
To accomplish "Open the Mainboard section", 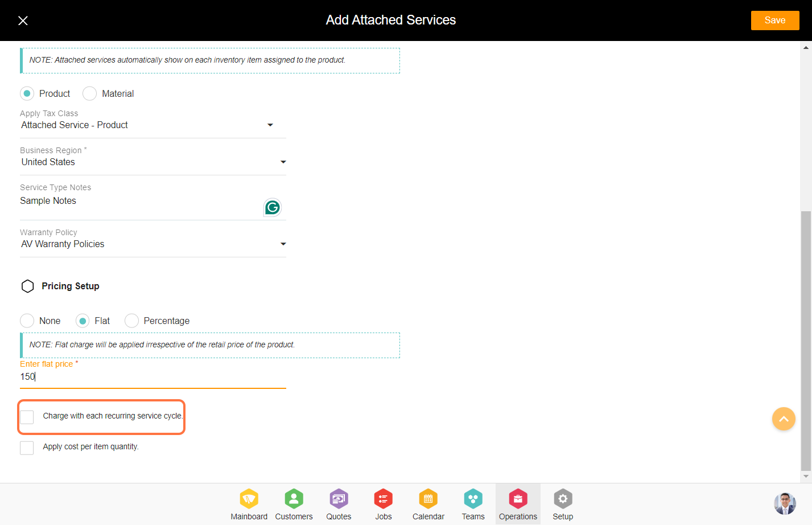I will tap(249, 505).
